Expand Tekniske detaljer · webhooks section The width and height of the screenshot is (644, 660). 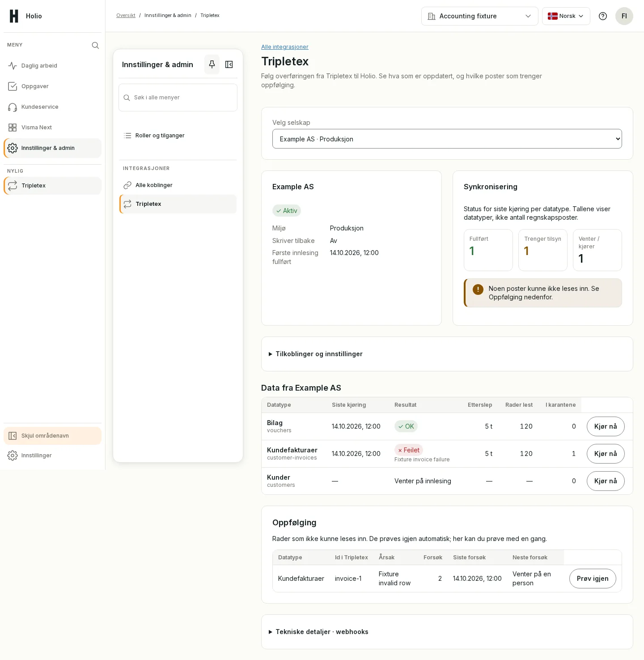coord(447,632)
